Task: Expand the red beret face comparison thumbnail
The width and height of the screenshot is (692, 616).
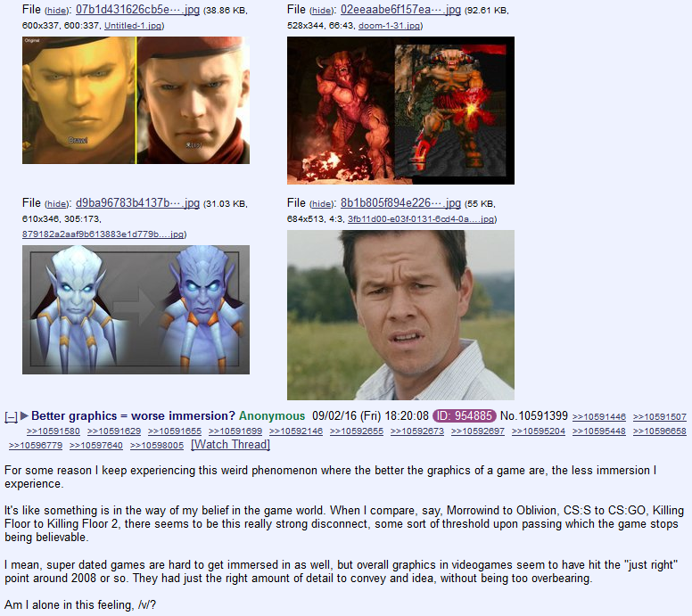Action: click(x=136, y=100)
